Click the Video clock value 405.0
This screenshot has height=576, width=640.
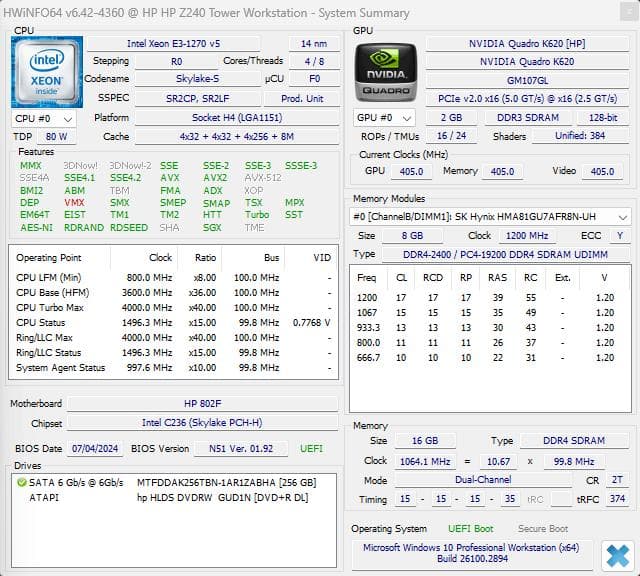pos(602,171)
